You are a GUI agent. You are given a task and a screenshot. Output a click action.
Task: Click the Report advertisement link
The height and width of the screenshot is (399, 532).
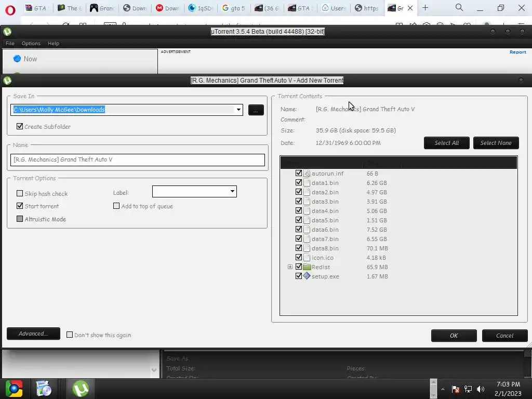pos(518,52)
